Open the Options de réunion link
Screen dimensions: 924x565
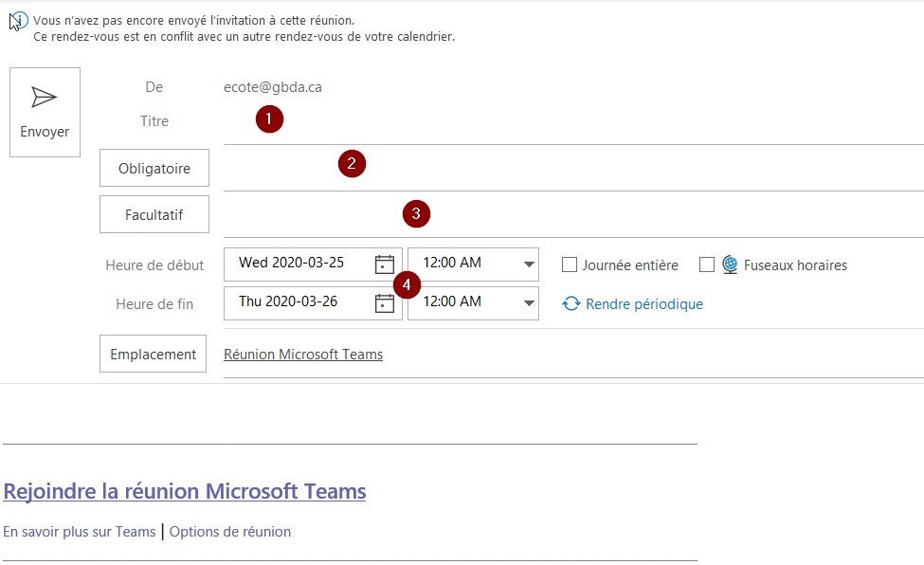(230, 532)
